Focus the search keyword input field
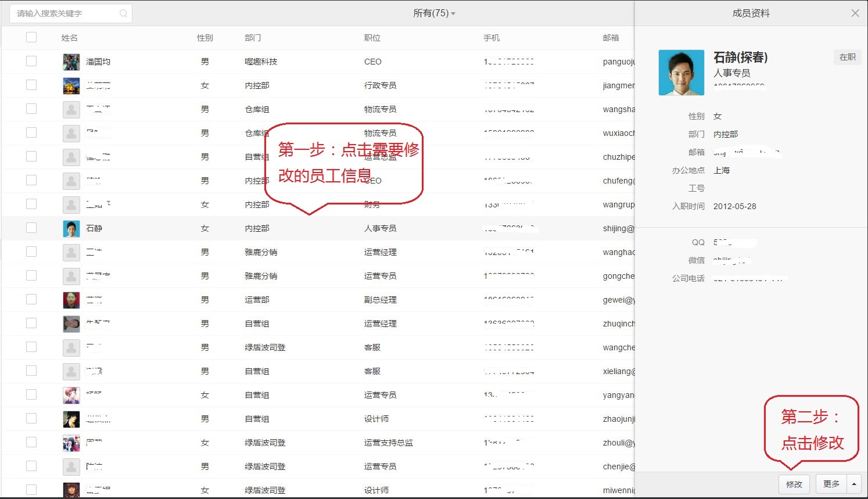This screenshot has width=868, height=499. tap(64, 13)
